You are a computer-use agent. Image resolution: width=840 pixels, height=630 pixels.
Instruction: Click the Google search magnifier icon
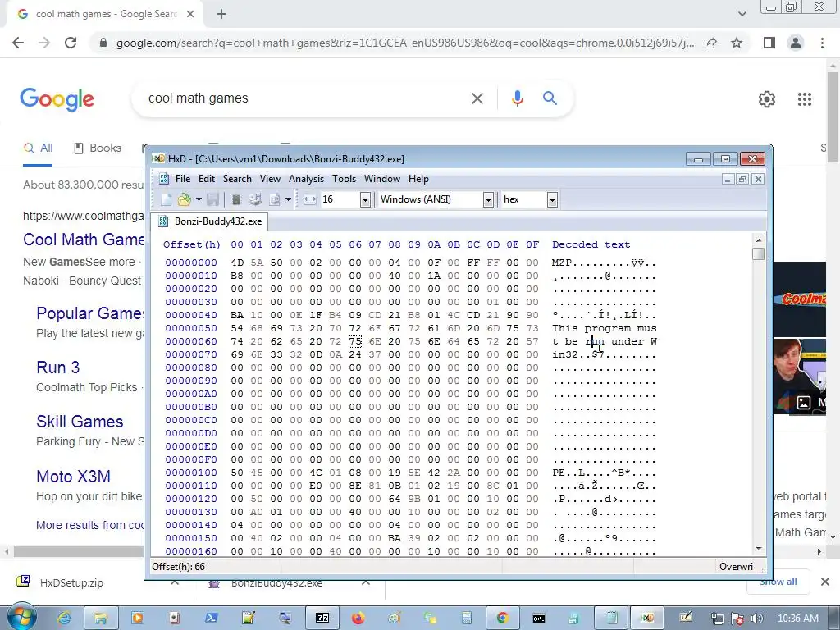pos(550,98)
